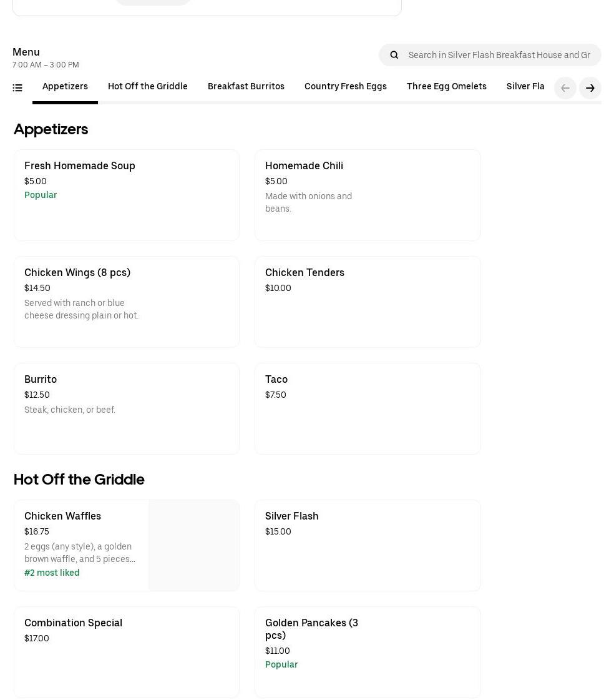
Task: Select the Appetizers tab
Action: coord(65,87)
